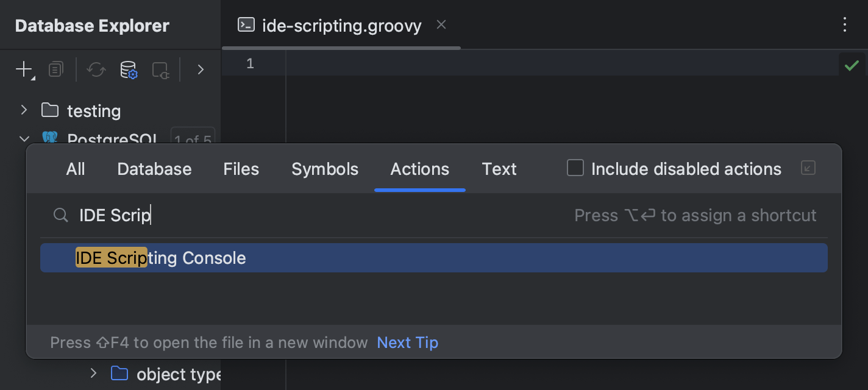Refresh the database connection
Viewport: 868px width, 390px height.
(96, 69)
